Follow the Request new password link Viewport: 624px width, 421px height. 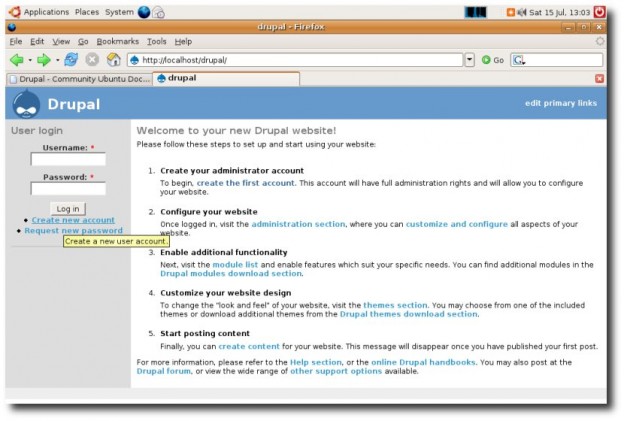coord(74,231)
